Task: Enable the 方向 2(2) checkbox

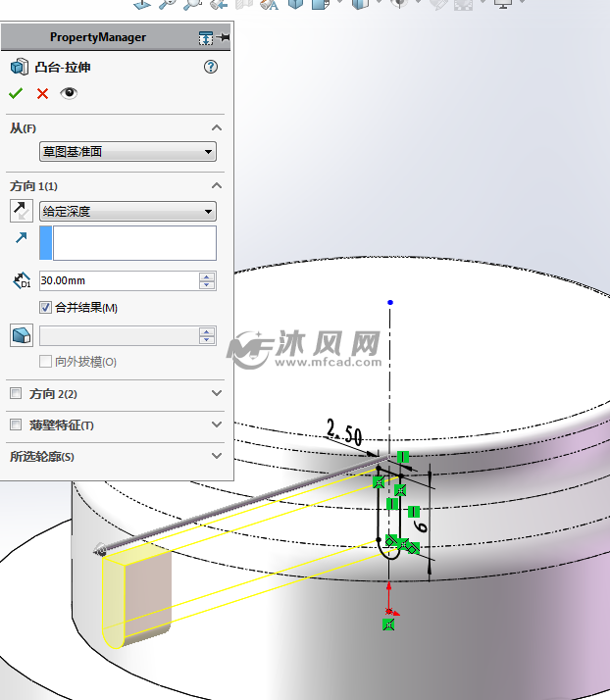Action: pyautogui.click(x=16, y=393)
